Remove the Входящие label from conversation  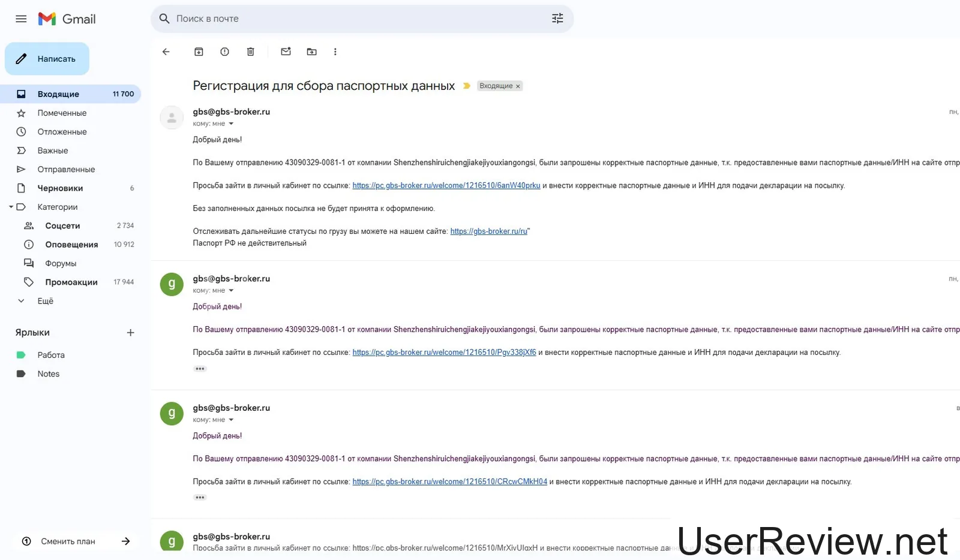click(518, 86)
